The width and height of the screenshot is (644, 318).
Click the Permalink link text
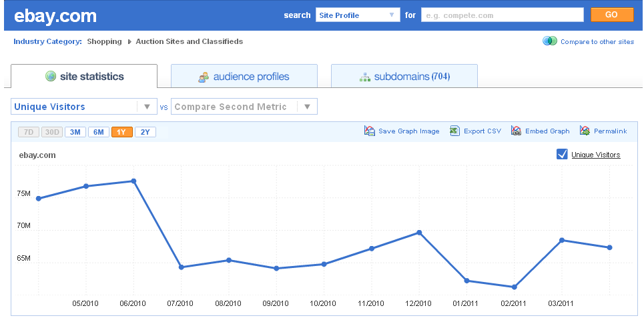tap(611, 131)
